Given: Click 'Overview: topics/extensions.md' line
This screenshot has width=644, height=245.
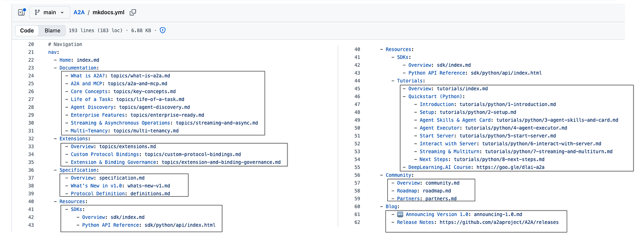Looking at the screenshot, I should tap(110, 146).
